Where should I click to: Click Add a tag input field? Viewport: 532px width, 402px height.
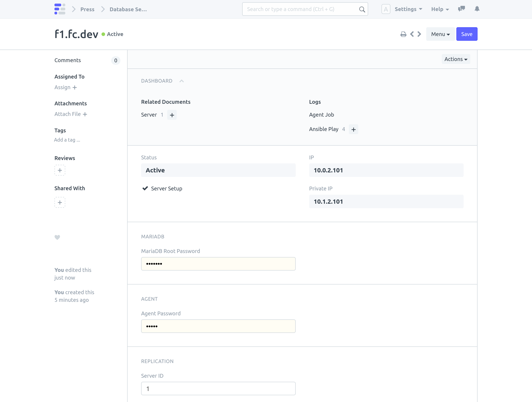[x=67, y=139]
